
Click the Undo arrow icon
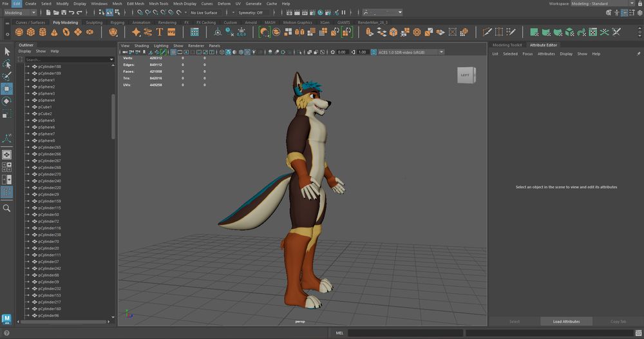[x=71, y=13]
